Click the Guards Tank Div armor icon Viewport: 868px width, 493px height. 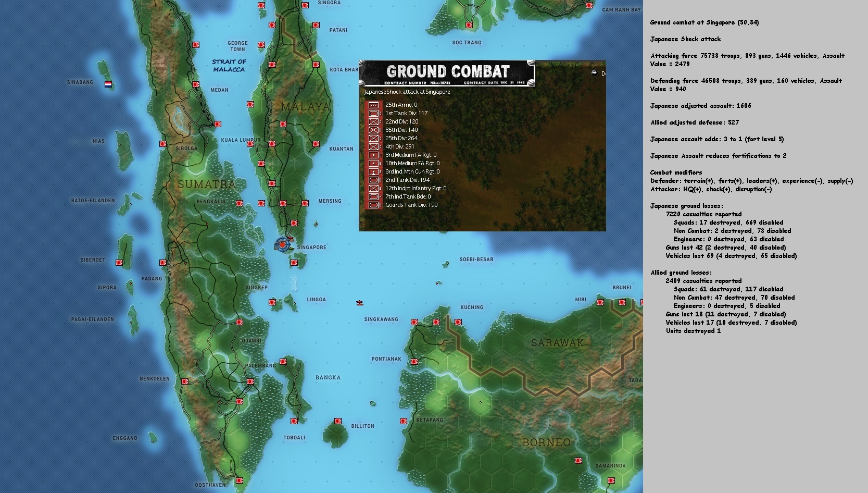pos(373,205)
